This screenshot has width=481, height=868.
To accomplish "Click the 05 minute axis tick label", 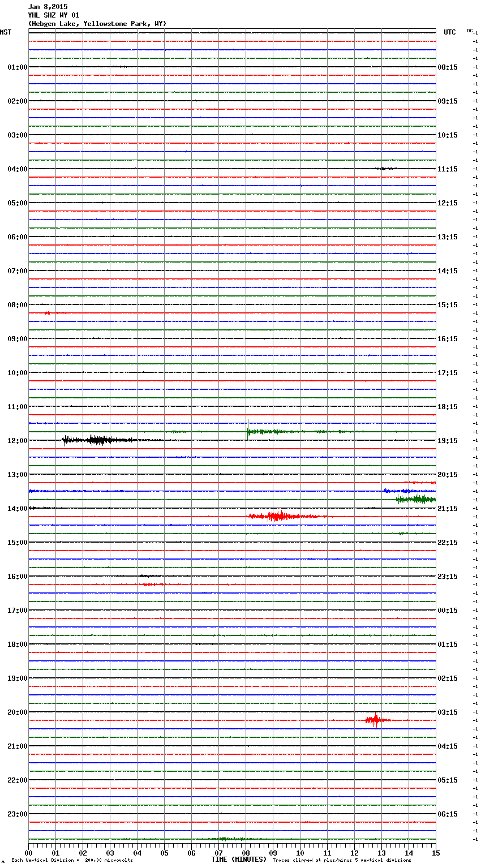I will [x=165, y=853].
